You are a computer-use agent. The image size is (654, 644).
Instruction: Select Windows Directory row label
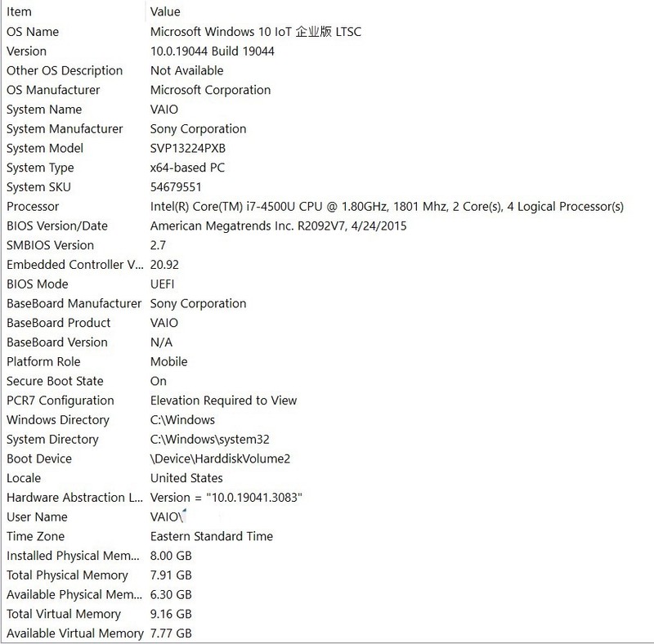coord(58,419)
